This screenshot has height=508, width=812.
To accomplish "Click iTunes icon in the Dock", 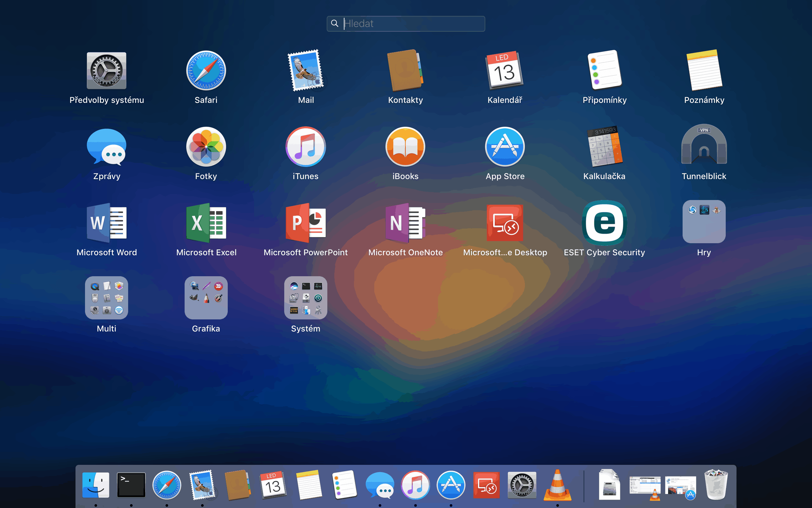I will pos(416,485).
